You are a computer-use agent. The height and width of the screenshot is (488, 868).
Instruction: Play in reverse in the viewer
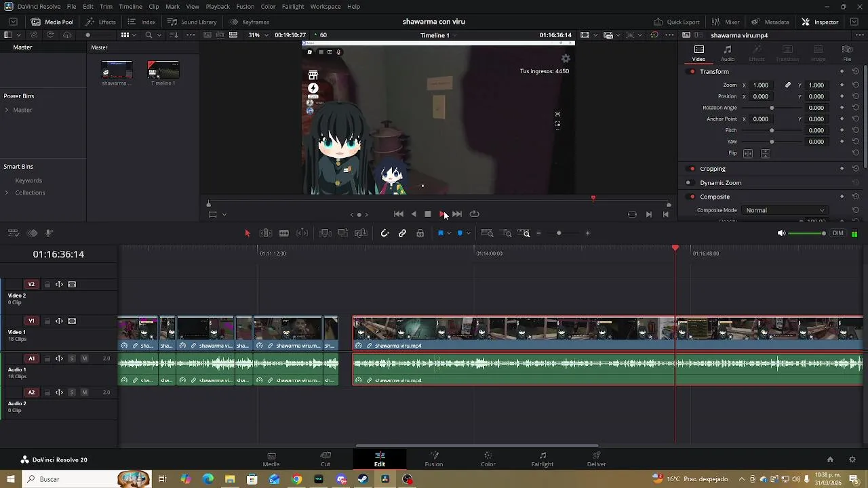414,214
